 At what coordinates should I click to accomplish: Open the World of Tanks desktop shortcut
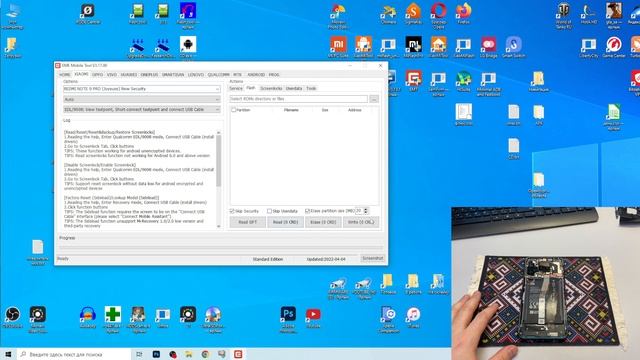point(564,15)
